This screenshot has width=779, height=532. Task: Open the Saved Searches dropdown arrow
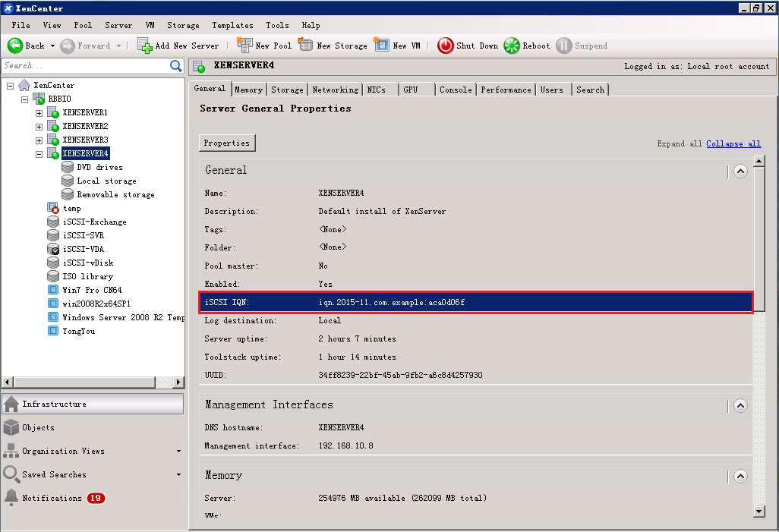[x=179, y=474]
